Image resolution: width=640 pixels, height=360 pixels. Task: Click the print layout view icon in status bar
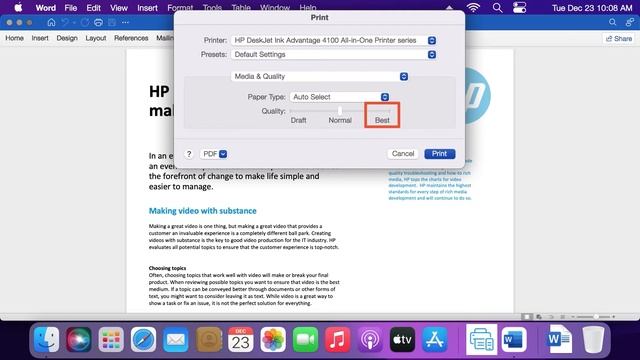(527, 317)
